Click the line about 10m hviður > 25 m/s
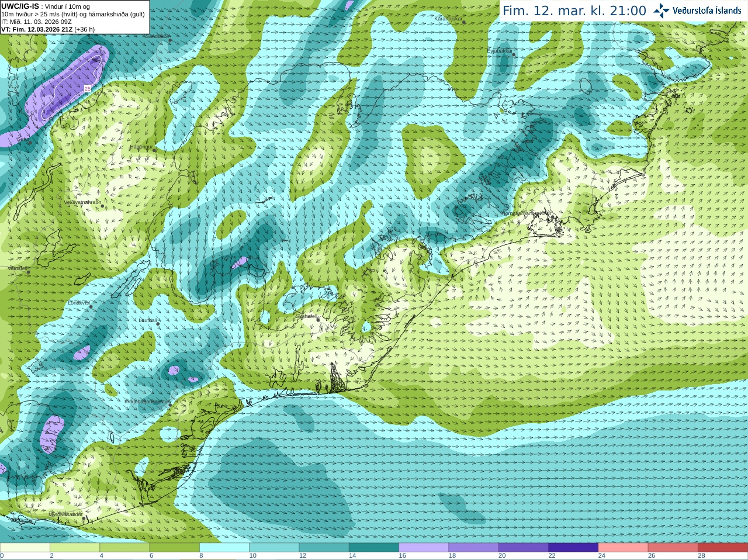This screenshot has width=748, height=560. click(x=73, y=14)
